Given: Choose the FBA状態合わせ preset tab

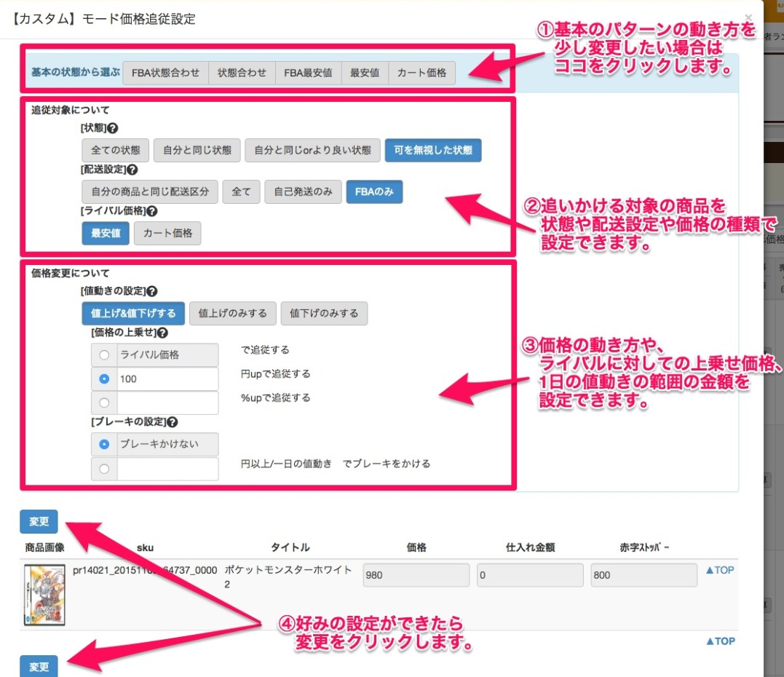Looking at the screenshot, I should coord(165,73).
